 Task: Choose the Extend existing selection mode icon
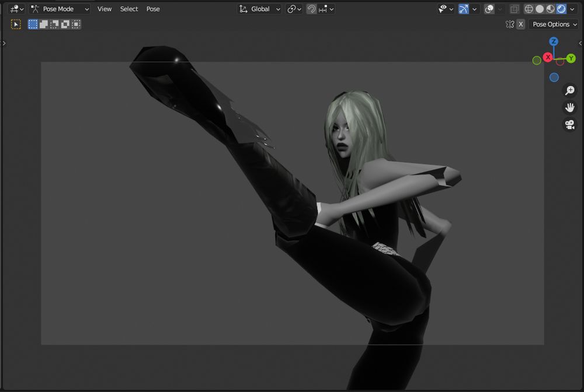(x=44, y=24)
